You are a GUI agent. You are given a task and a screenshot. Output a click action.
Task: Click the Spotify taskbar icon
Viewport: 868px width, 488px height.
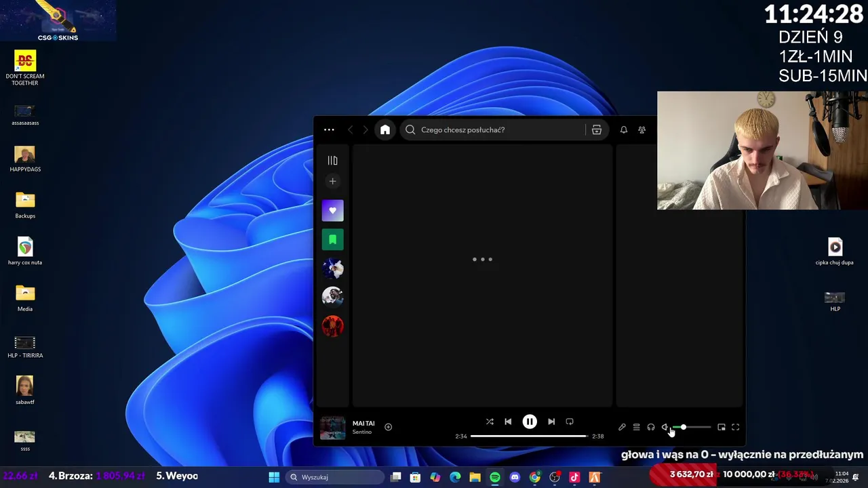point(495,477)
